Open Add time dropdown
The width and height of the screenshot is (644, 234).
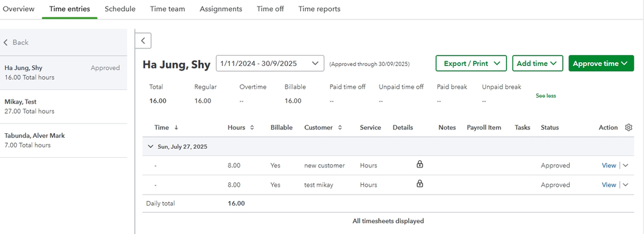538,63
